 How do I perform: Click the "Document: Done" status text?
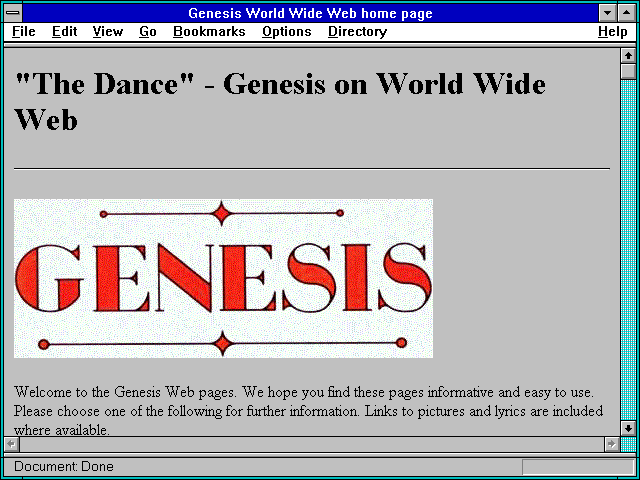(64, 467)
